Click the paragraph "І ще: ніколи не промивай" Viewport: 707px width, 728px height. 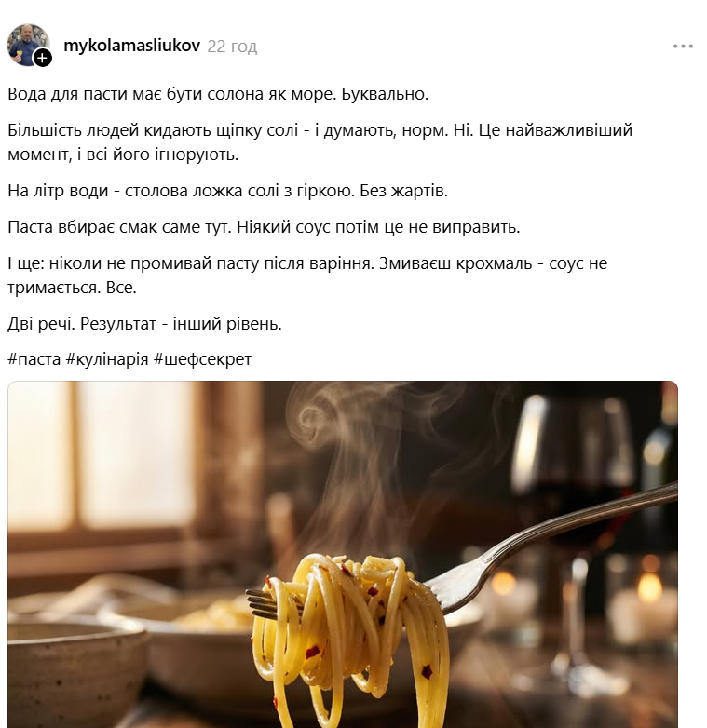click(307, 275)
